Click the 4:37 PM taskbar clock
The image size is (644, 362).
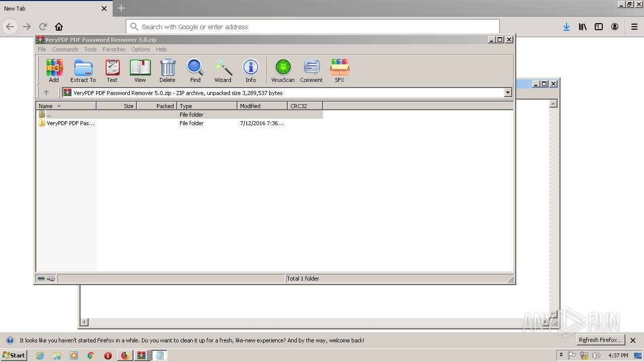click(618, 355)
